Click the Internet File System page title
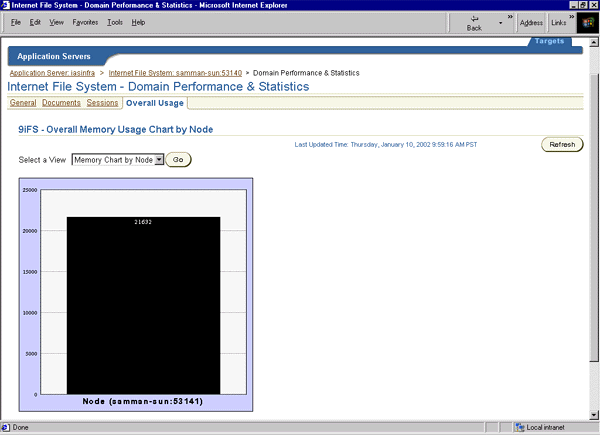This screenshot has width=600, height=435. tap(158, 86)
